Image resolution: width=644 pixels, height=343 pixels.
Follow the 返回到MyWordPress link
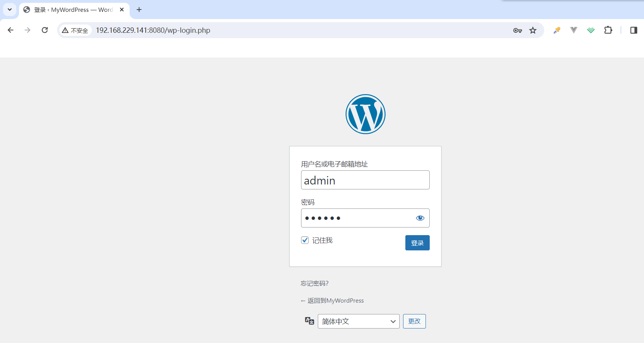click(332, 300)
